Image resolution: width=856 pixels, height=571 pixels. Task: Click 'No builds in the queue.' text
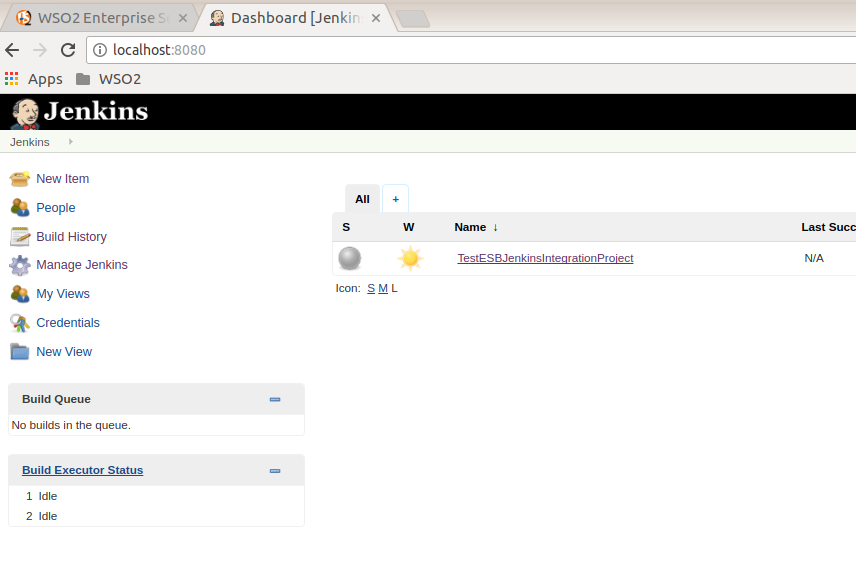[71, 425]
